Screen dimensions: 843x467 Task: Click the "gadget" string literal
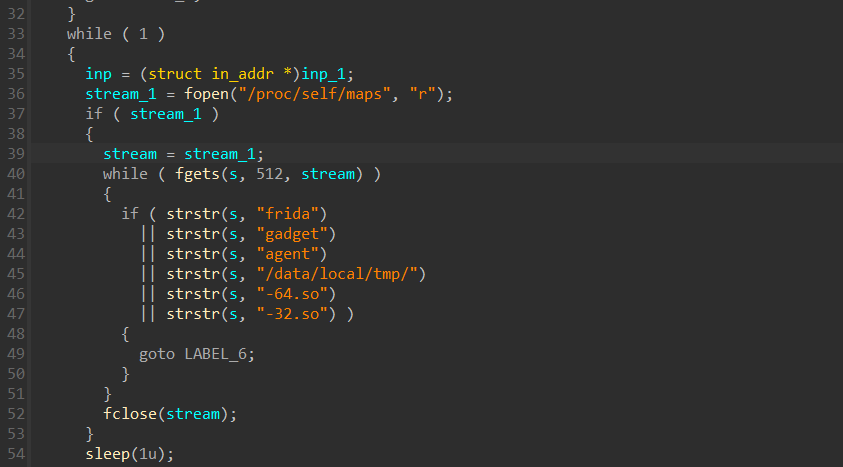click(x=292, y=234)
